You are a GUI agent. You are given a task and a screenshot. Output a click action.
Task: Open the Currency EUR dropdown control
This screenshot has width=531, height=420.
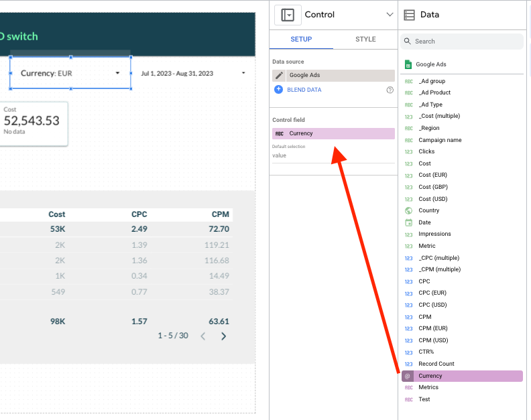coord(70,73)
